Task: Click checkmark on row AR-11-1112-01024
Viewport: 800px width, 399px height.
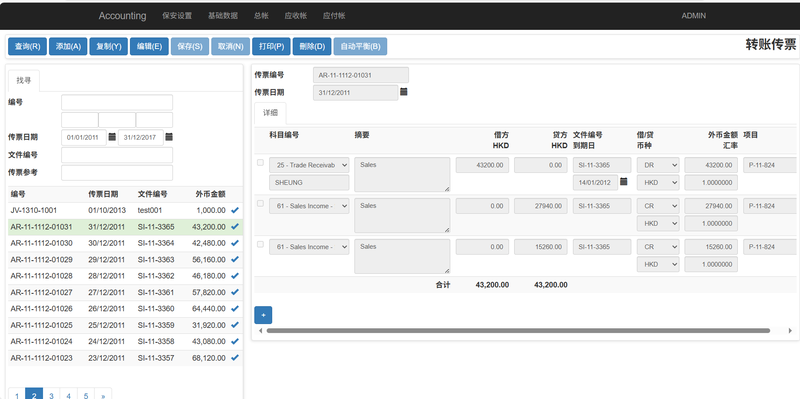Action: pos(235,341)
